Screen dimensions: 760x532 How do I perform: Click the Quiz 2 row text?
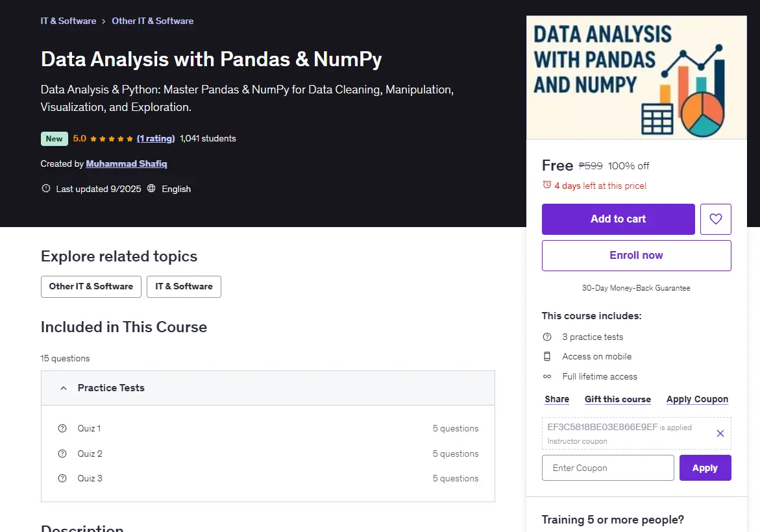(90, 453)
